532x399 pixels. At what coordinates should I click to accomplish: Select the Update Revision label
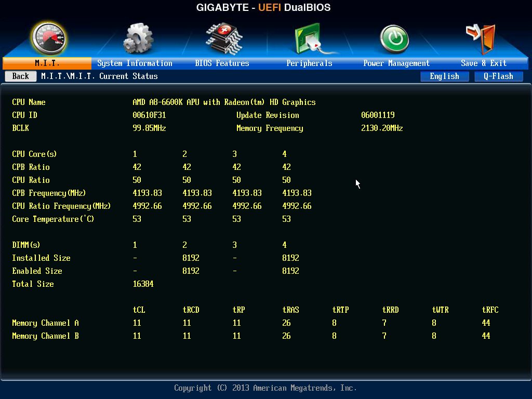point(268,115)
